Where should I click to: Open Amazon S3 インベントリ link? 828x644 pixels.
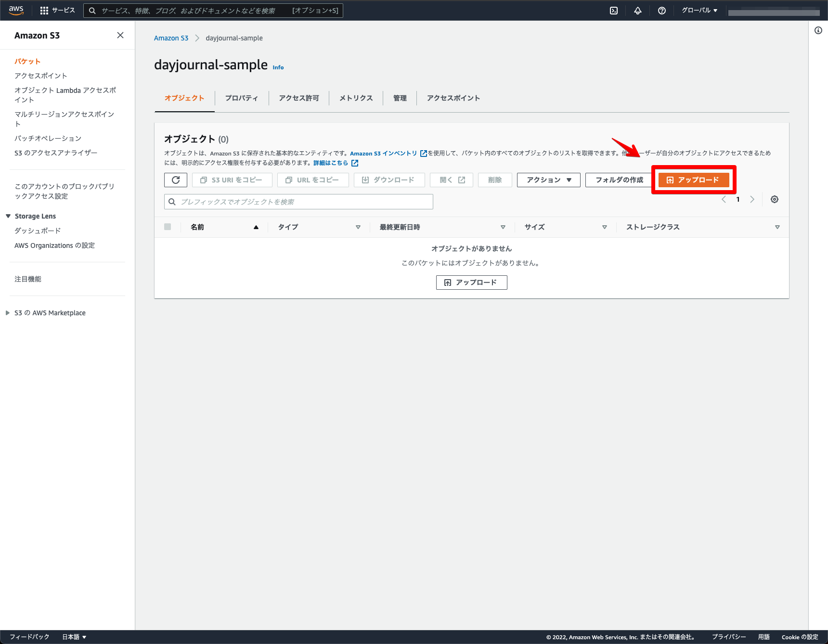coord(388,154)
